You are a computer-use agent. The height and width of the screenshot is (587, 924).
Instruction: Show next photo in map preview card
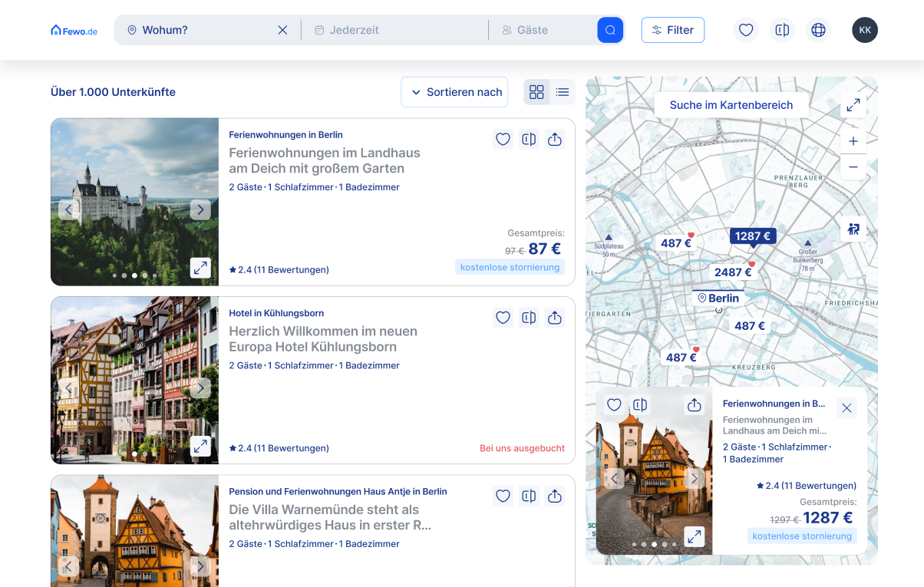(695, 479)
